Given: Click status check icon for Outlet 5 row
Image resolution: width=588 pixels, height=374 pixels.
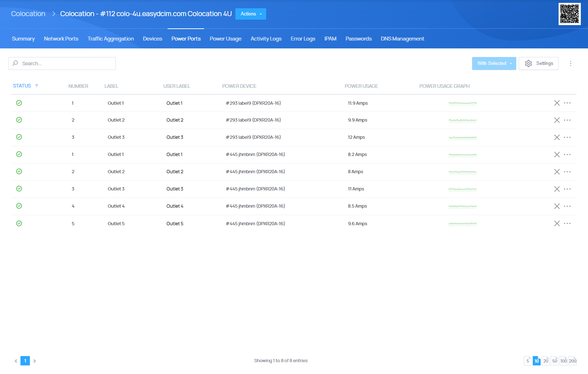Looking at the screenshot, I should tap(19, 223).
